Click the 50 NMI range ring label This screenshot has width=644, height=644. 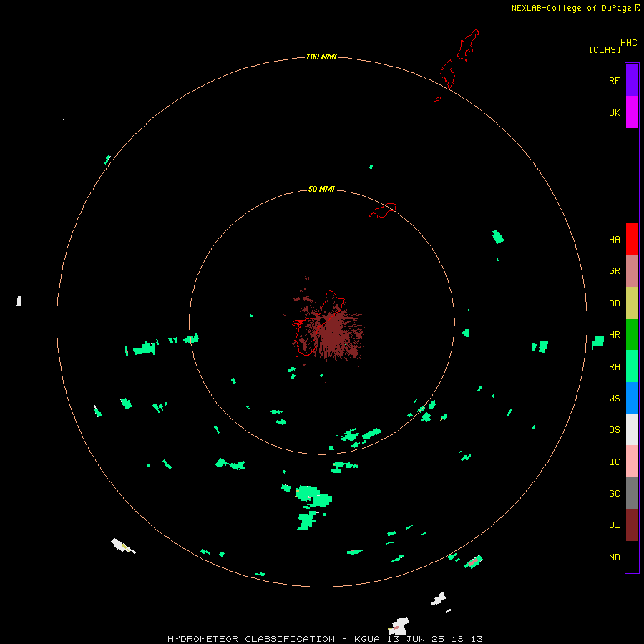[x=321, y=189]
